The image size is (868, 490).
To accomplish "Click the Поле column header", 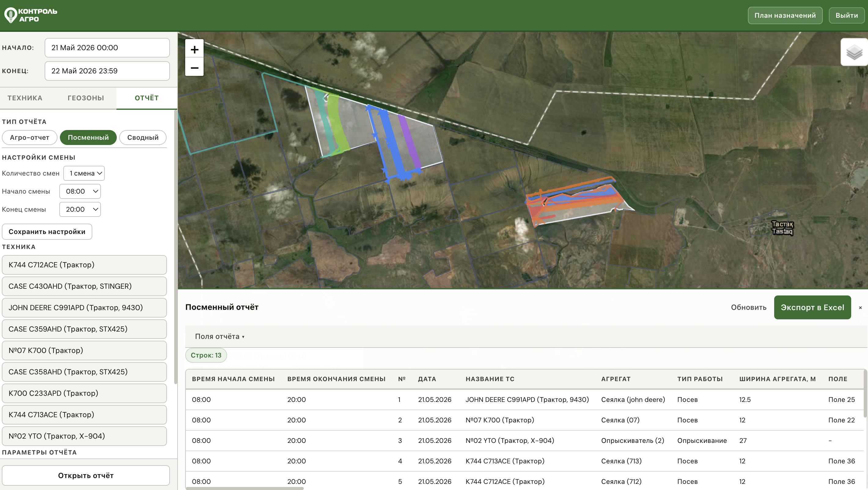I will coord(838,379).
